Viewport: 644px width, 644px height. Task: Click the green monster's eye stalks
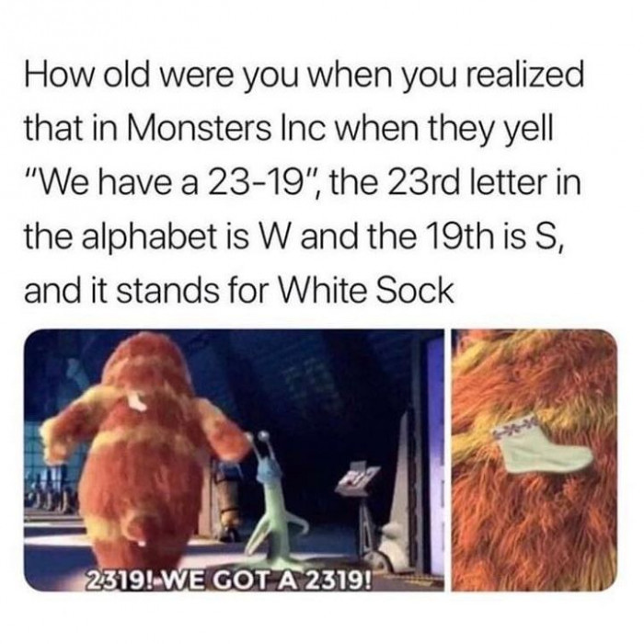(261, 444)
